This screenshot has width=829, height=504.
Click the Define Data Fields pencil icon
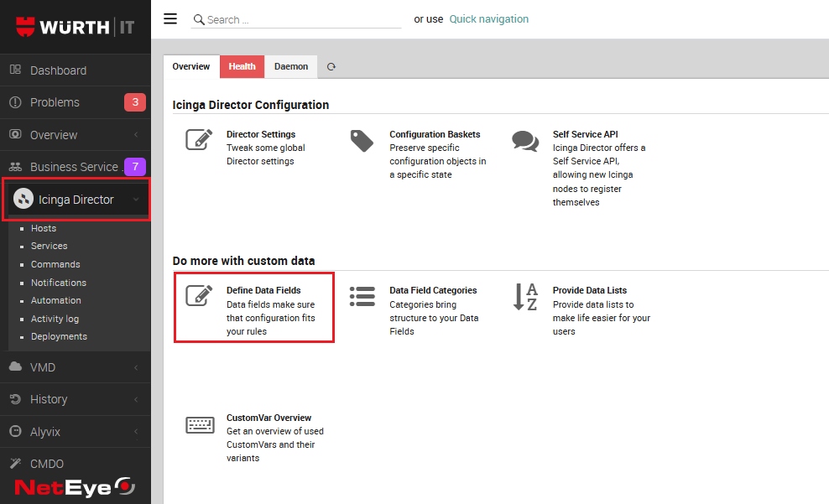199,295
